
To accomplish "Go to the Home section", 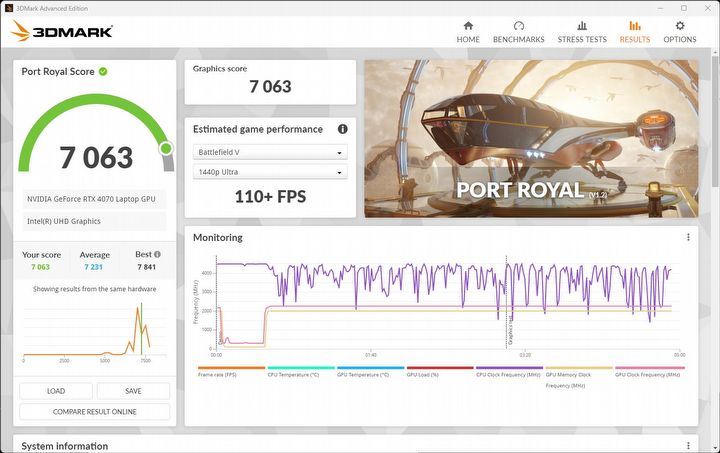I will pyautogui.click(x=468, y=31).
